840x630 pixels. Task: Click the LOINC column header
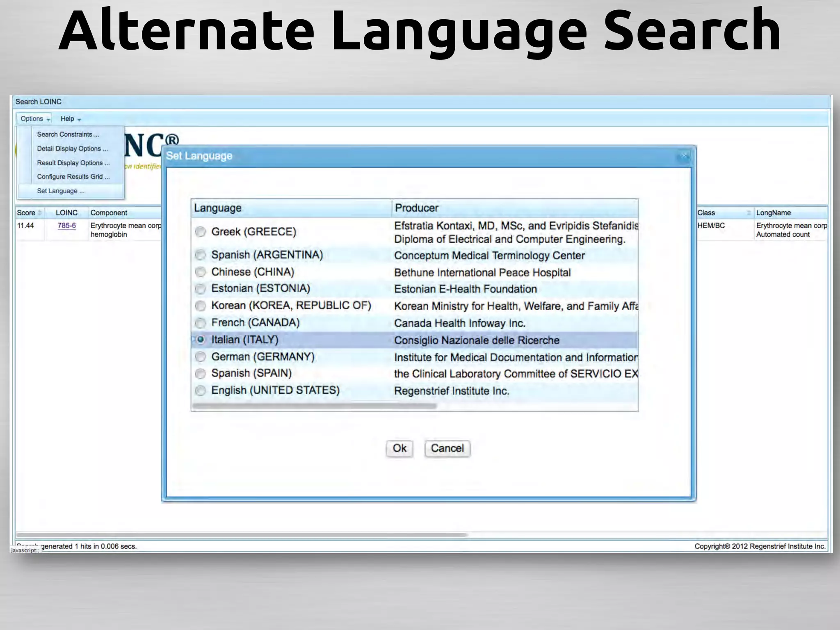(x=66, y=213)
